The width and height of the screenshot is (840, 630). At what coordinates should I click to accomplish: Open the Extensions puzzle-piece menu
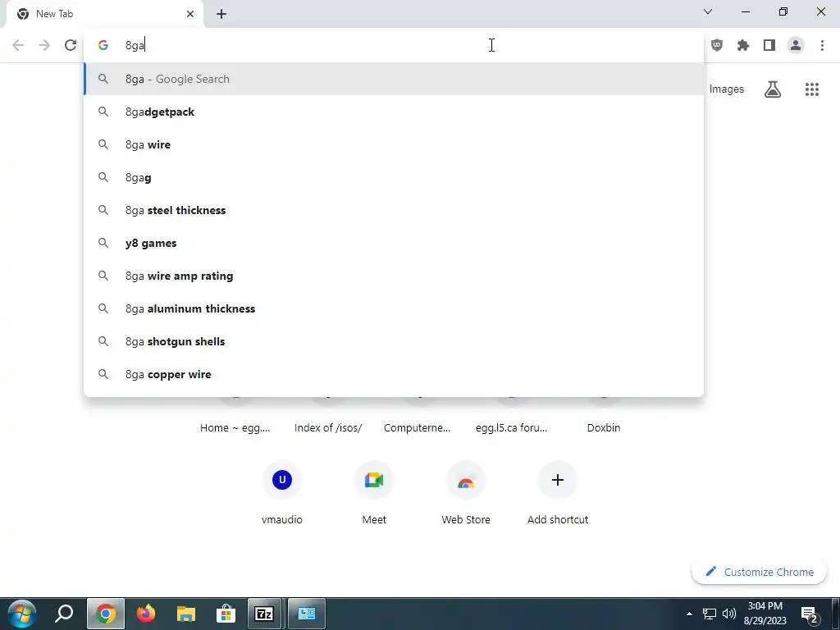click(743, 45)
